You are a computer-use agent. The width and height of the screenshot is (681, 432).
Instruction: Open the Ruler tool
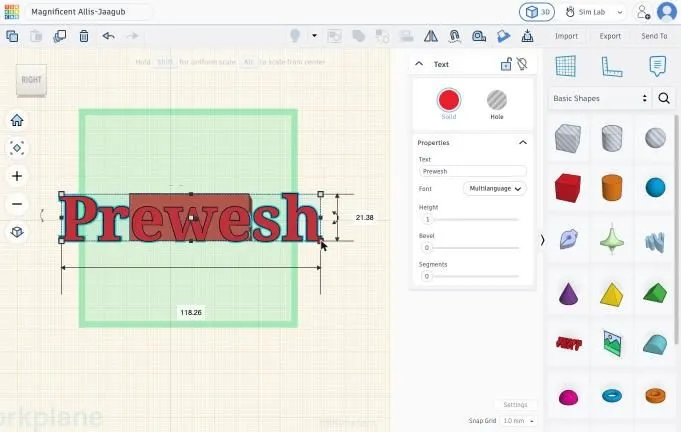pos(612,66)
